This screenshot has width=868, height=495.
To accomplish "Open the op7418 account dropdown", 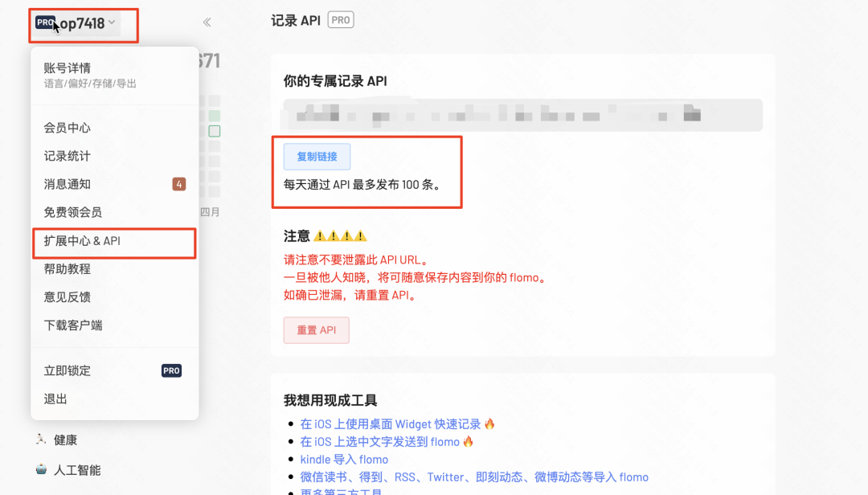I will (x=76, y=23).
